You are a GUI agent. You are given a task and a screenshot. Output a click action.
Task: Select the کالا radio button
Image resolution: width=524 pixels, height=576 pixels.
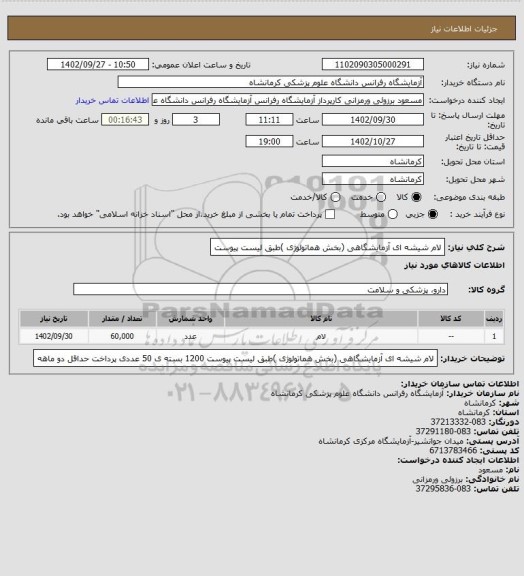tap(416, 197)
